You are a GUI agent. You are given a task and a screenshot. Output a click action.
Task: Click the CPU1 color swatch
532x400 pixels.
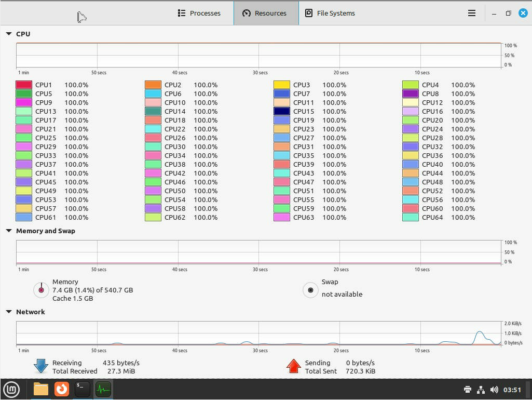pos(24,85)
